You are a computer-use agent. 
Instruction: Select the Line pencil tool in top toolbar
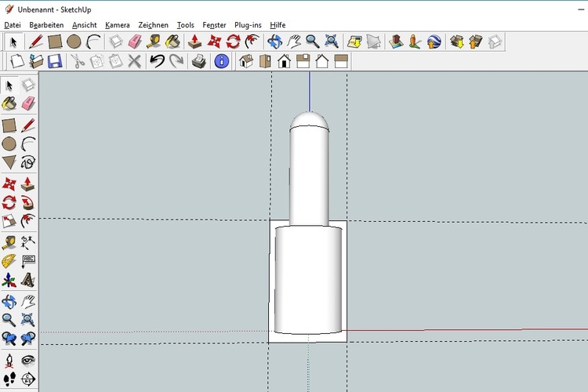[x=35, y=42]
